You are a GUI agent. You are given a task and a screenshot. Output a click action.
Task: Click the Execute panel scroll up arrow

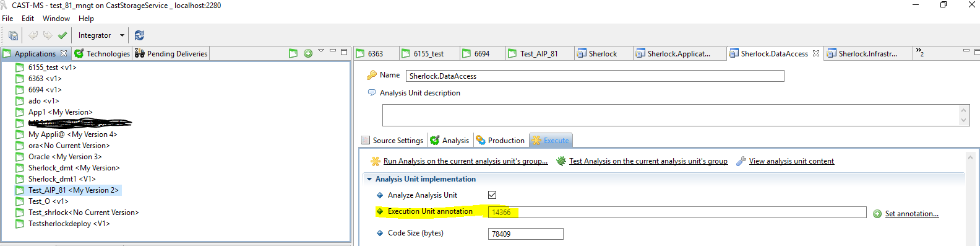click(x=970, y=157)
